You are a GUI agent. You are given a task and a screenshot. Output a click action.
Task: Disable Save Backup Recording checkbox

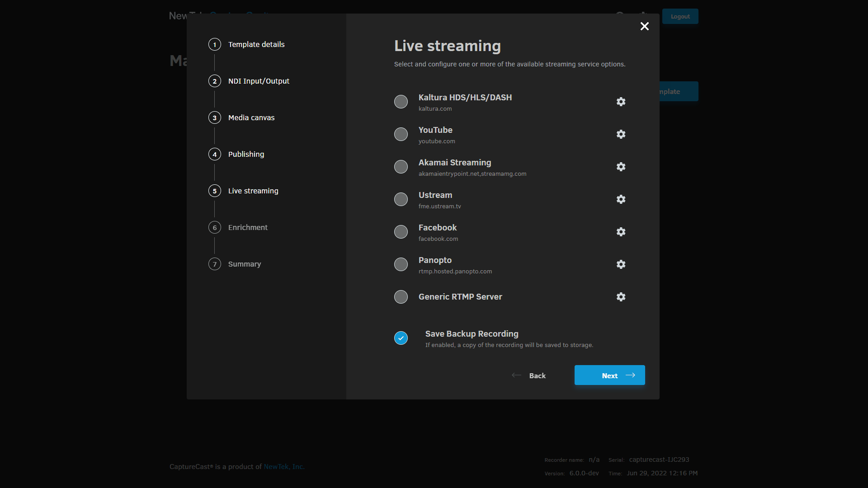tap(401, 338)
